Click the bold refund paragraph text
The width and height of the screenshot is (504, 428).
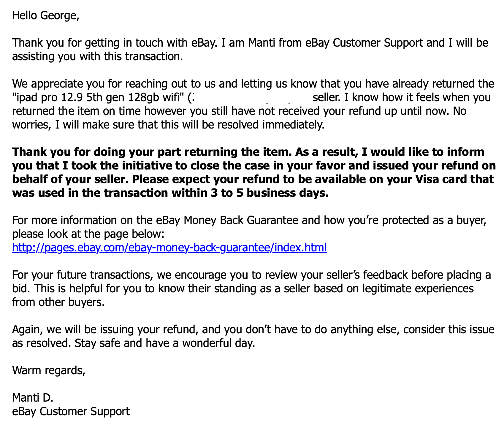click(254, 172)
